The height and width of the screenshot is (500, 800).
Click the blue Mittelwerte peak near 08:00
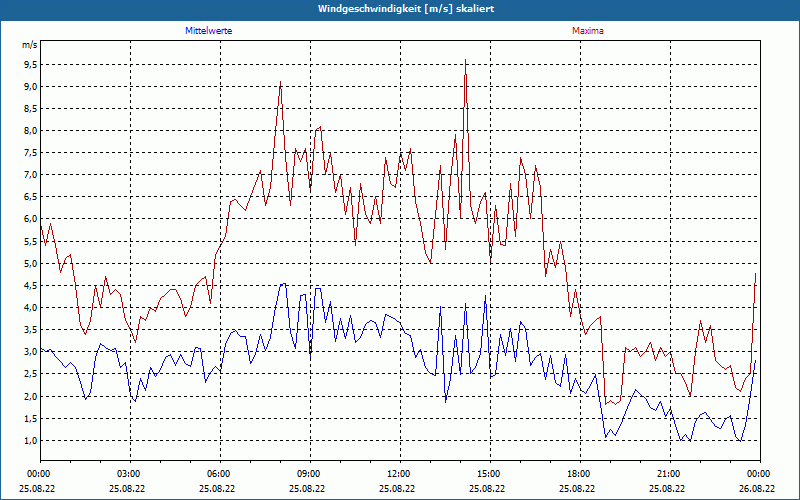(x=283, y=284)
